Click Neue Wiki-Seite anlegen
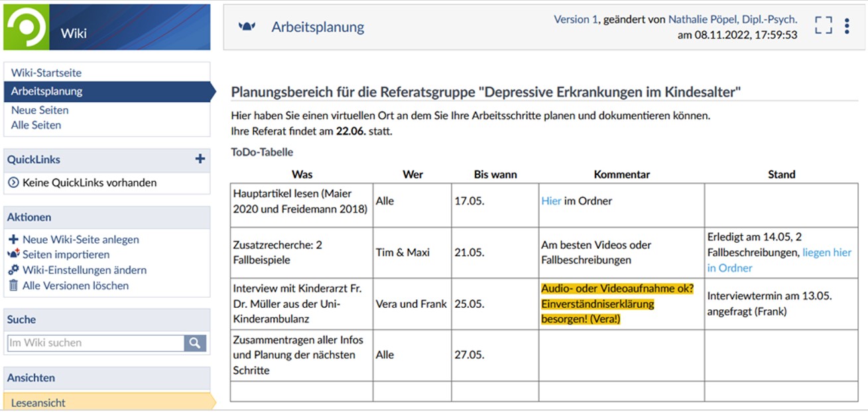 [80, 240]
